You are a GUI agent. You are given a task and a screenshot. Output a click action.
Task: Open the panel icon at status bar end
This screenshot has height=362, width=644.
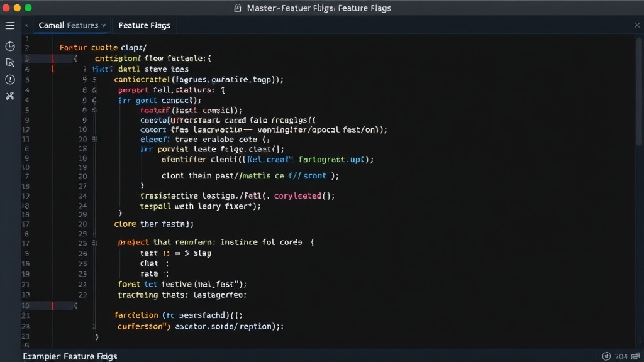click(x=636, y=356)
